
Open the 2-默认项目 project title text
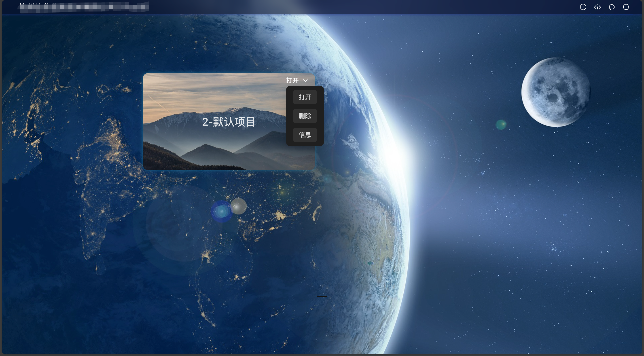tap(229, 122)
